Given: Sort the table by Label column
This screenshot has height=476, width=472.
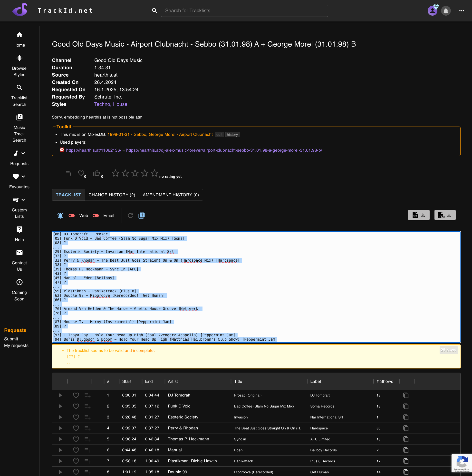Looking at the screenshot, I should (x=315, y=381).
